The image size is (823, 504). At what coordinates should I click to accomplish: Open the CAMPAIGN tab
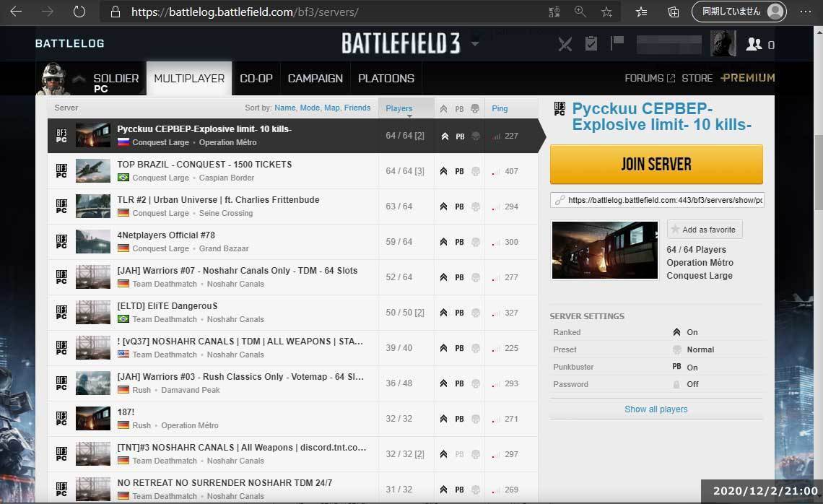[315, 78]
